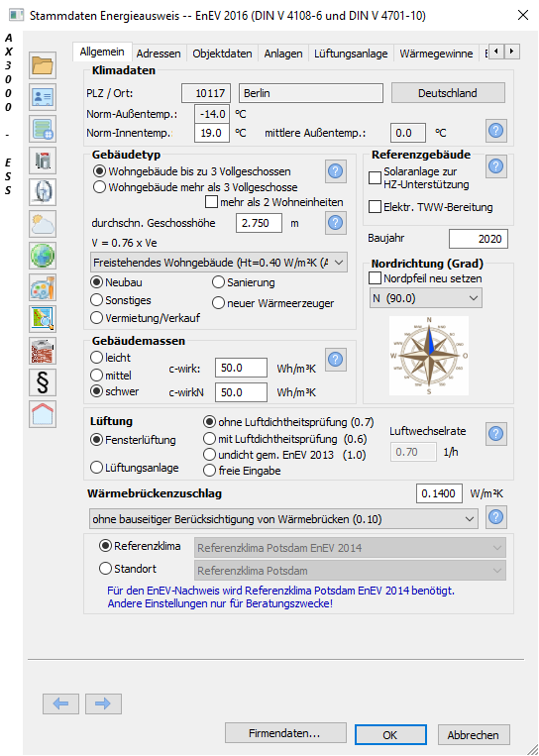The height and width of the screenshot is (756, 539).
Task: Click the globe icon in sidebar
Action: [43, 256]
